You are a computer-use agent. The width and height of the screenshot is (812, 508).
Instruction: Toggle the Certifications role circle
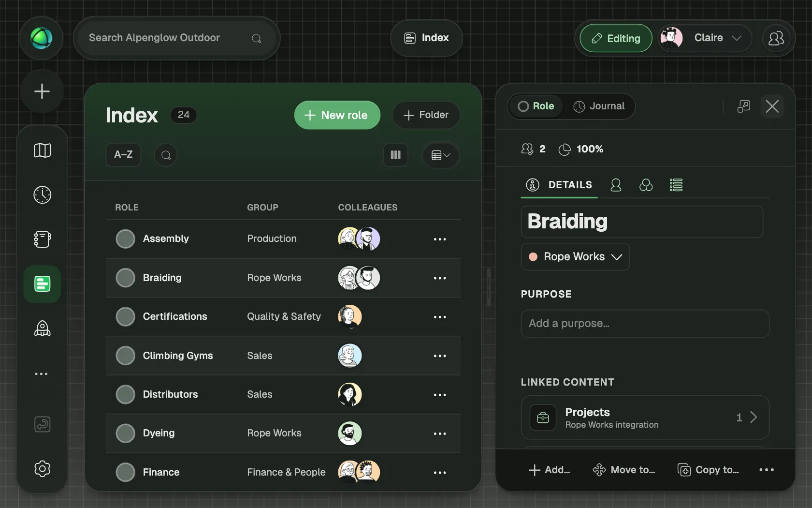coord(125,317)
